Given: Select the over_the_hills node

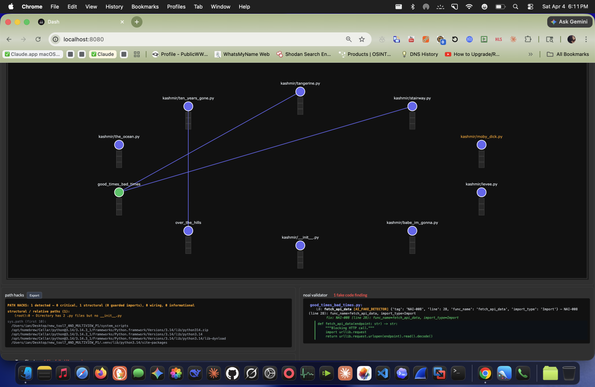Looking at the screenshot, I should pyautogui.click(x=188, y=231).
